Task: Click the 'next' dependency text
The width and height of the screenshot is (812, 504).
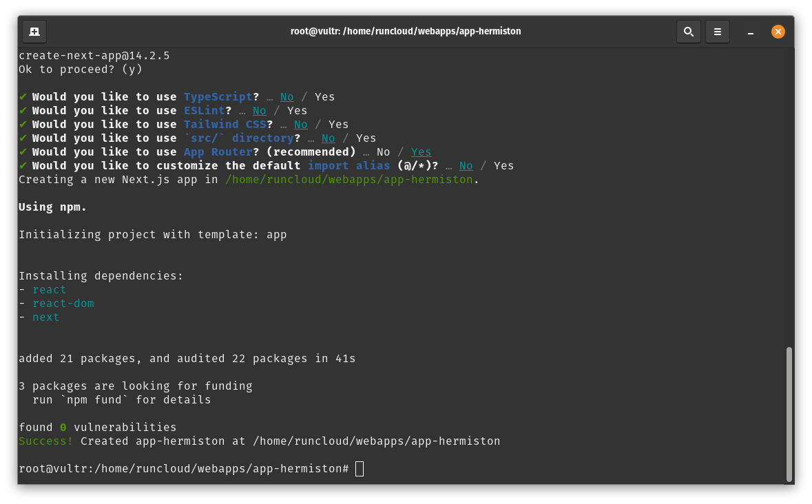Action: click(45, 317)
